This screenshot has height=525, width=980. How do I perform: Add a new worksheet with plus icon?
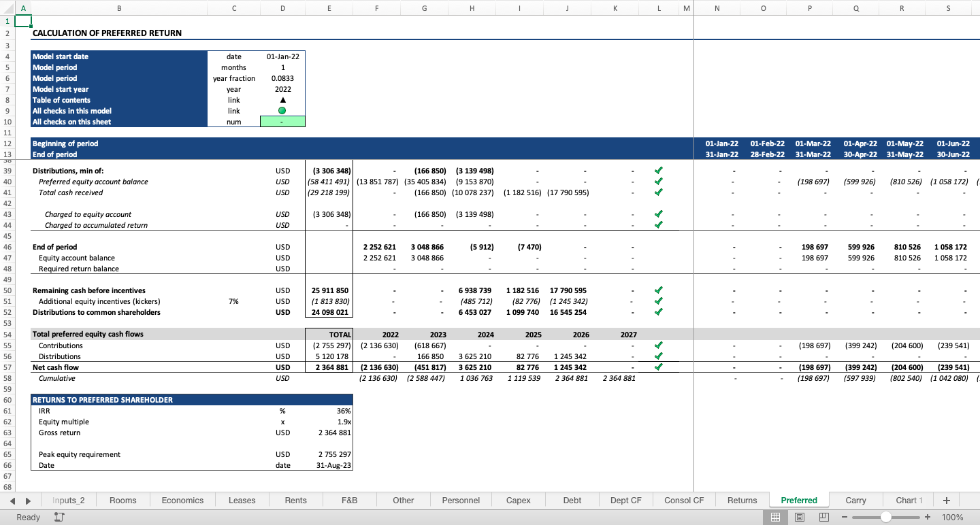click(946, 500)
